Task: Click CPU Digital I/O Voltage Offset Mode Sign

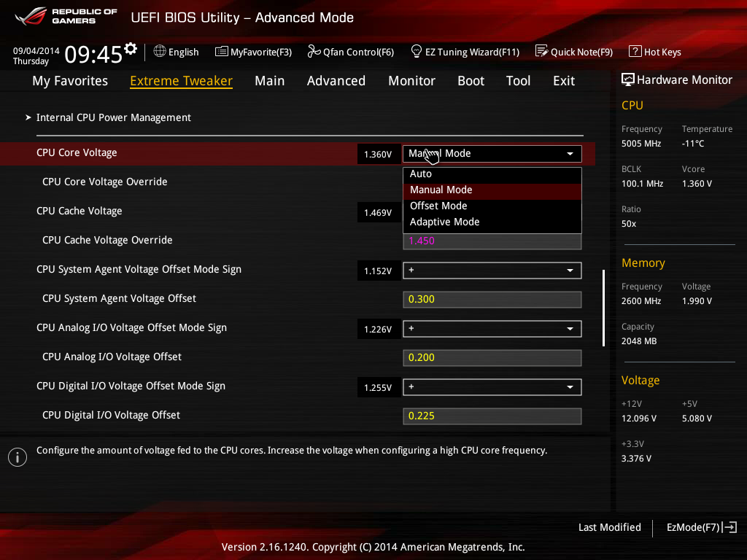Action: pyautogui.click(x=131, y=386)
